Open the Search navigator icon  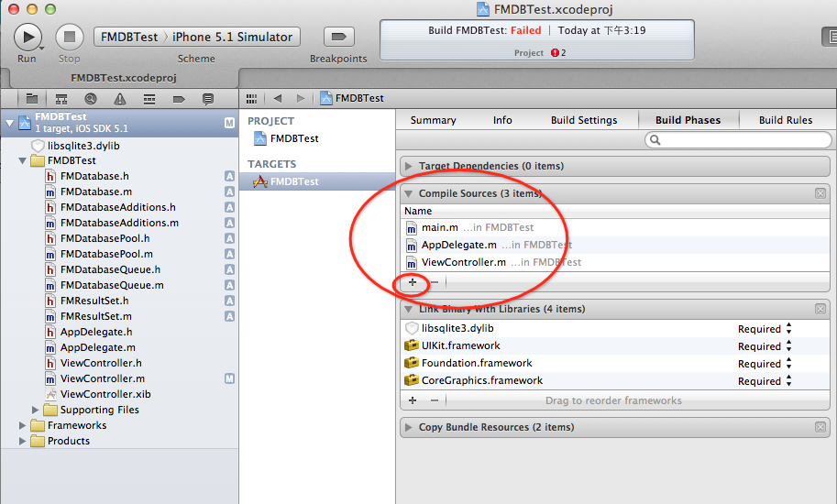tap(91, 99)
